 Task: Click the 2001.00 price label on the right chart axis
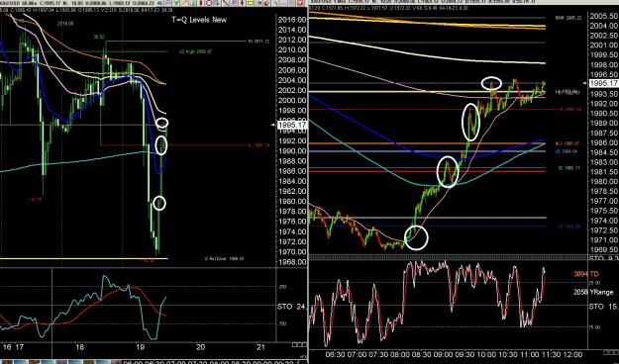[x=603, y=45]
